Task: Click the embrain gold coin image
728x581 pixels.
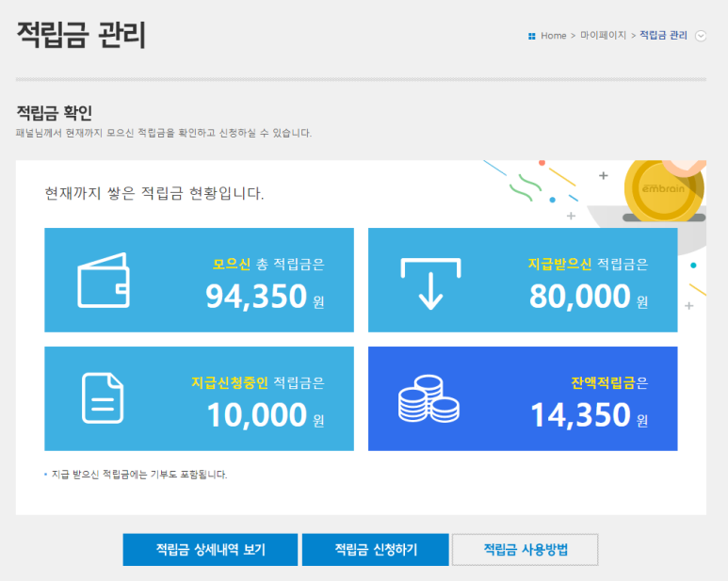Action: coord(664,189)
